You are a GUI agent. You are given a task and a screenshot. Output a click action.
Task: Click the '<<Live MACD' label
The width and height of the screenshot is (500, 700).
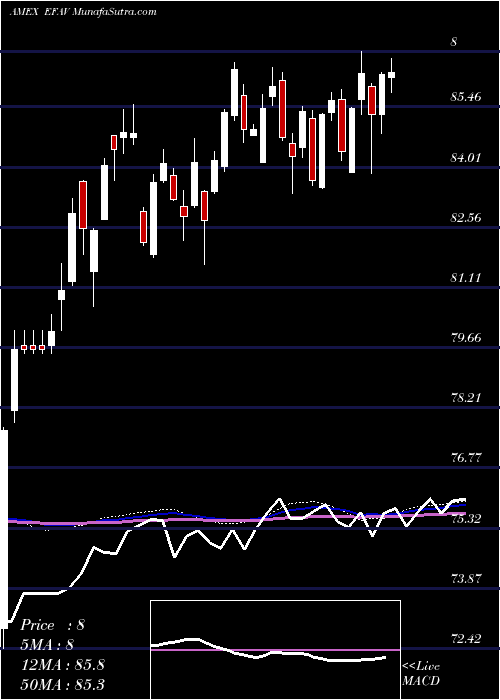[421, 674]
